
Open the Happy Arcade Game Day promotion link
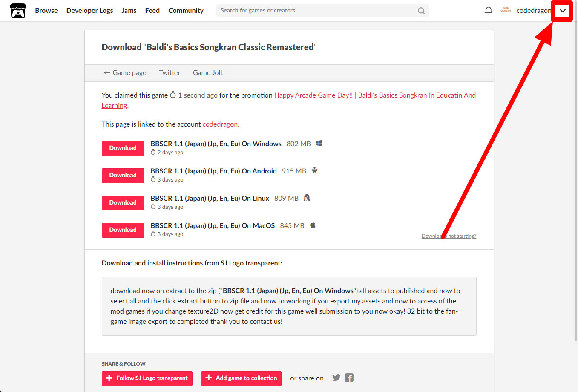tap(289, 100)
